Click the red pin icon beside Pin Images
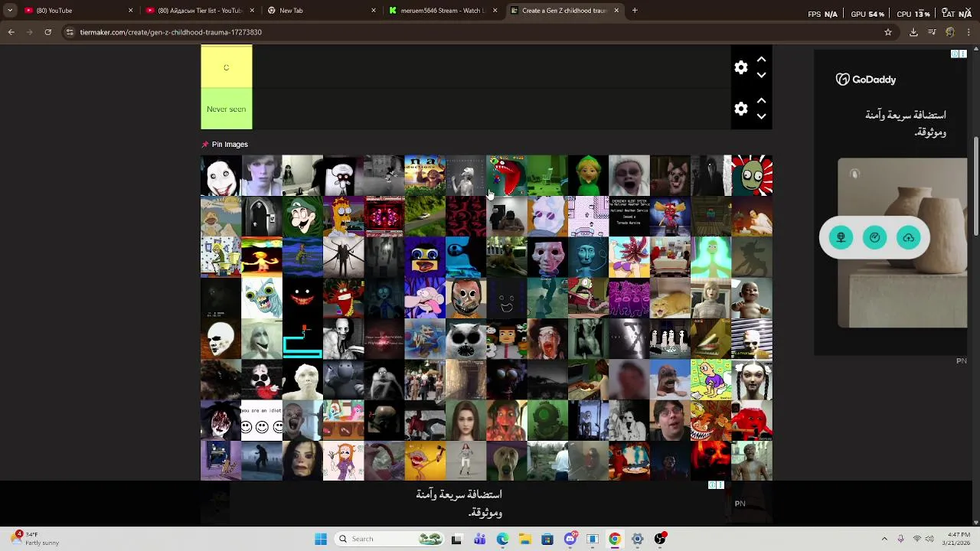 [204, 144]
